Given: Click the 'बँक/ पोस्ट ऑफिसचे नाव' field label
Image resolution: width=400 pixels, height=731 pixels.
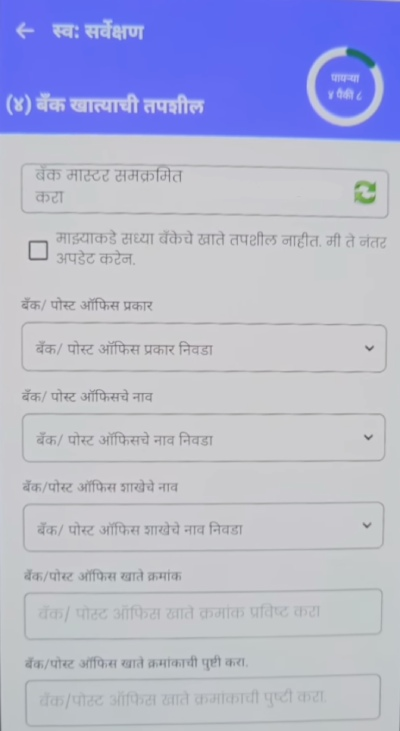Looking at the screenshot, I should [x=88, y=397].
